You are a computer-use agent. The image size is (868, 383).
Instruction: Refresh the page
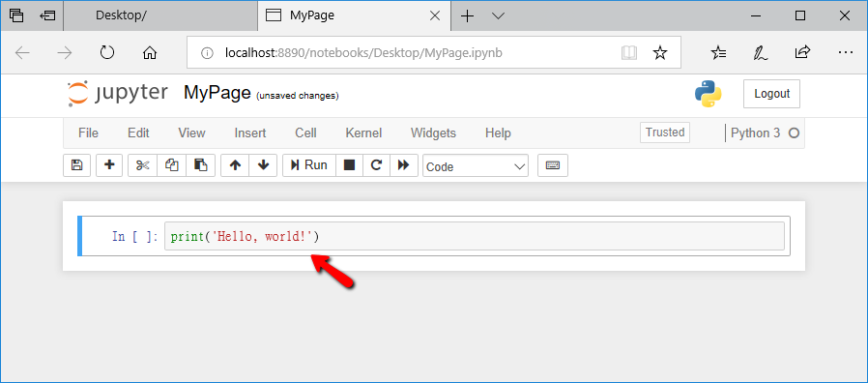[x=107, y=52]
